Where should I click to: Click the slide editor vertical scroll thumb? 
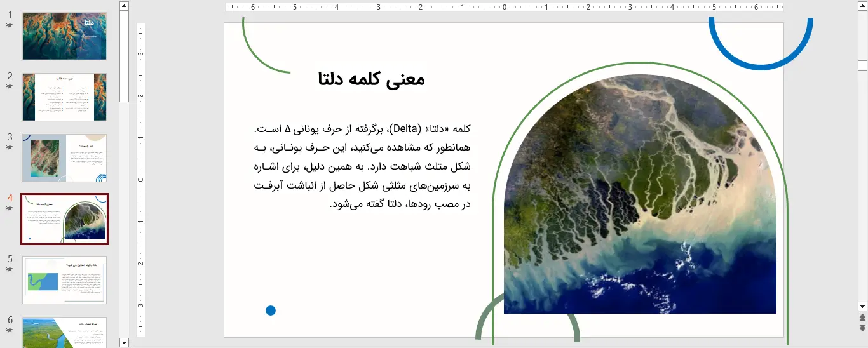click(x=862, y=65)
